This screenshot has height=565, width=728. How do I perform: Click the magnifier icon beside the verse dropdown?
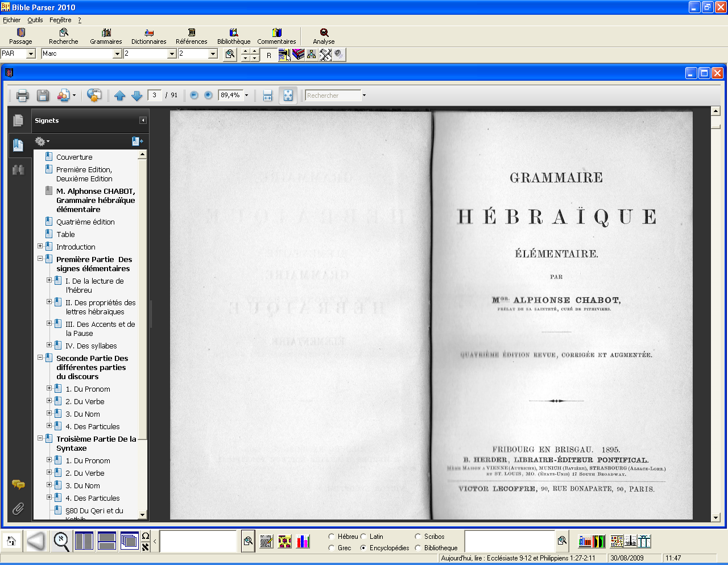tap(230, 55)
